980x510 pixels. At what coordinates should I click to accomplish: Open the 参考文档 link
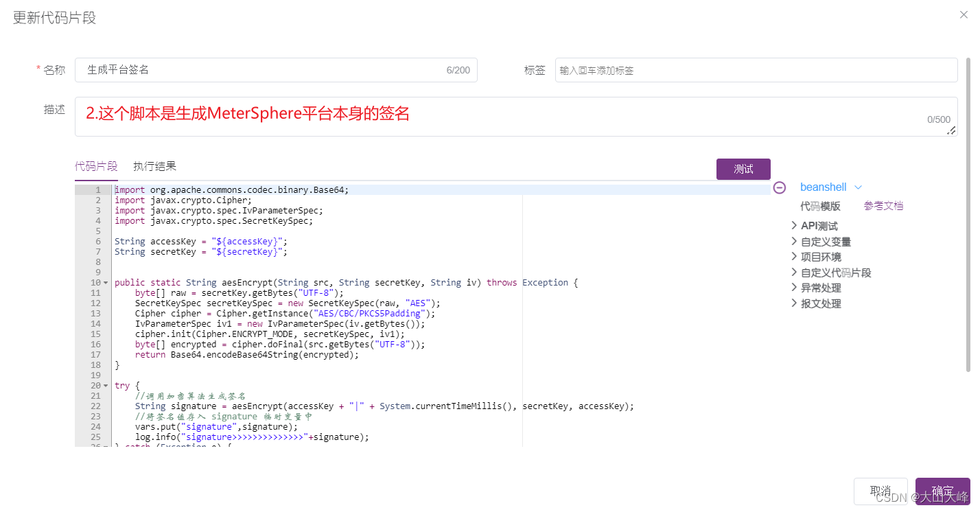click(883, 206)
